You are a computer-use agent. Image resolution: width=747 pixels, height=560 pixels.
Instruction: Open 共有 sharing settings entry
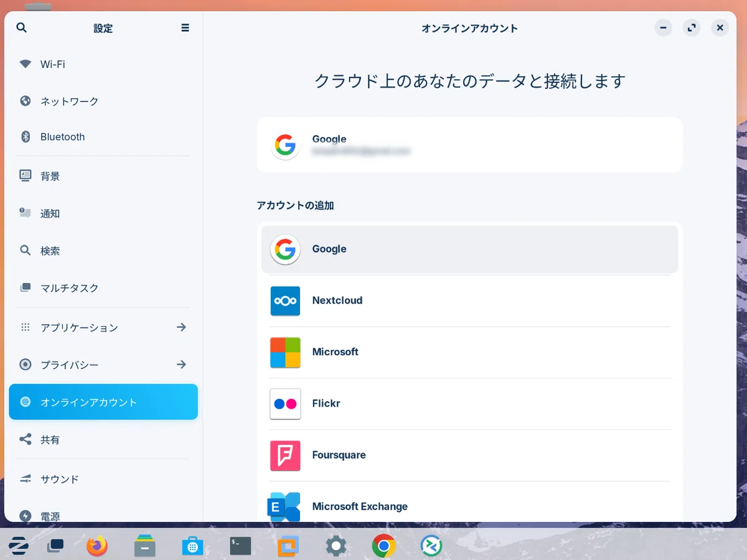pos(103,439)
